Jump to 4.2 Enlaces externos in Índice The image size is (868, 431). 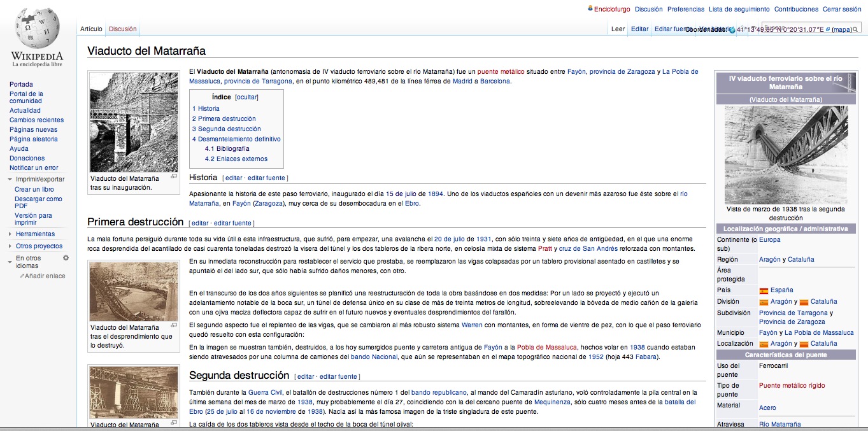coord(236,159)
